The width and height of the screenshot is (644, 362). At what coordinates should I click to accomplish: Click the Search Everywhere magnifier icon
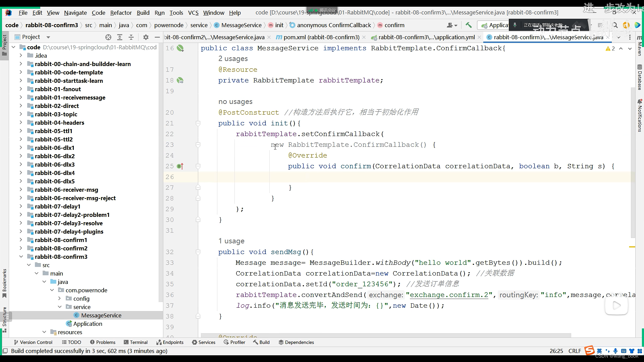coord(615,25)
